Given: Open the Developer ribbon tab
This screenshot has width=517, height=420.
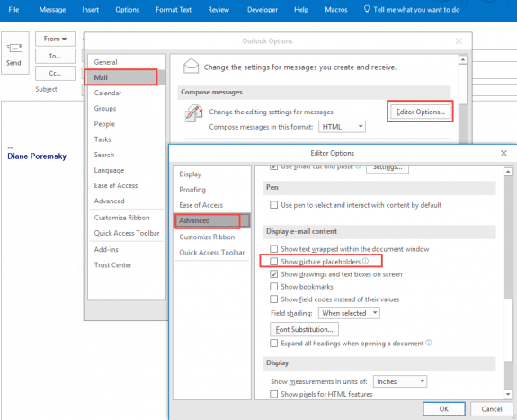Looking at the screenshot, I should (263, 10).
